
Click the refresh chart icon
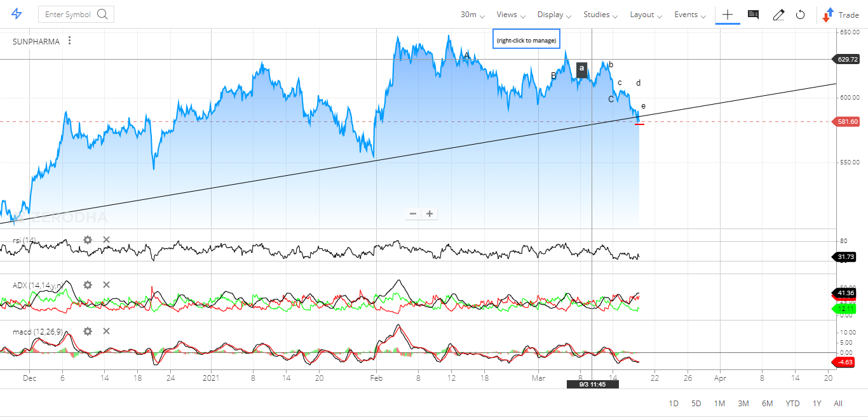click(801, 15)
